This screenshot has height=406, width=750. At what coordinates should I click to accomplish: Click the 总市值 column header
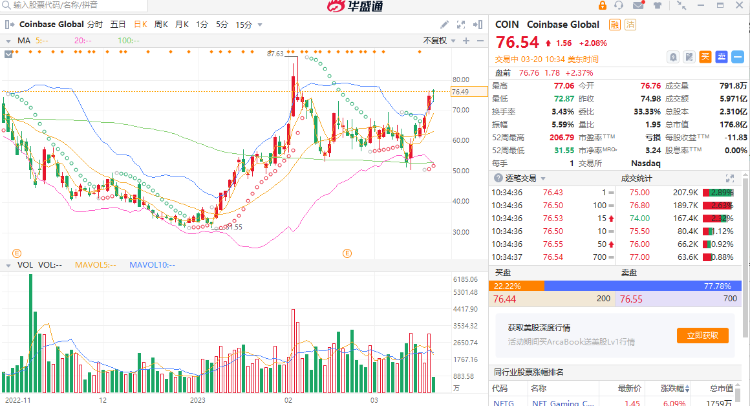click(x=721, y=388)
